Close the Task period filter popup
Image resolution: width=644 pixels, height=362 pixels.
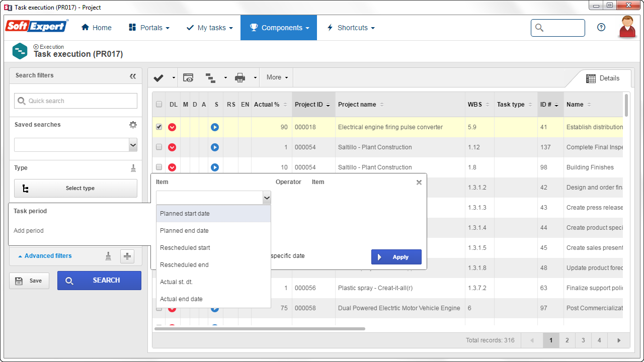point(419,183)
